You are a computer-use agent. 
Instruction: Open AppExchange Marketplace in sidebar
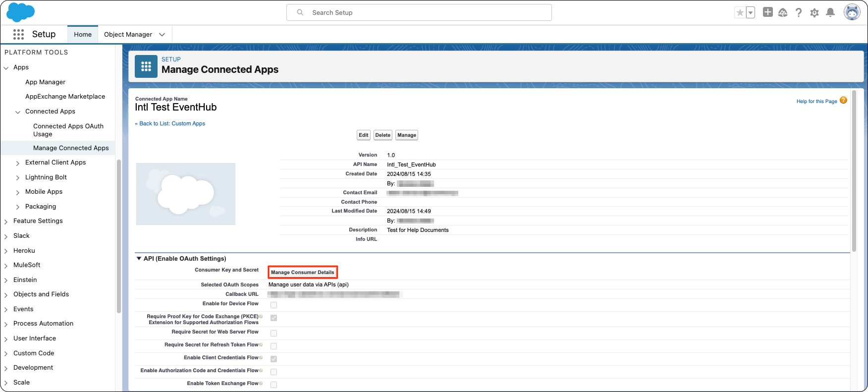click(65, 97)
